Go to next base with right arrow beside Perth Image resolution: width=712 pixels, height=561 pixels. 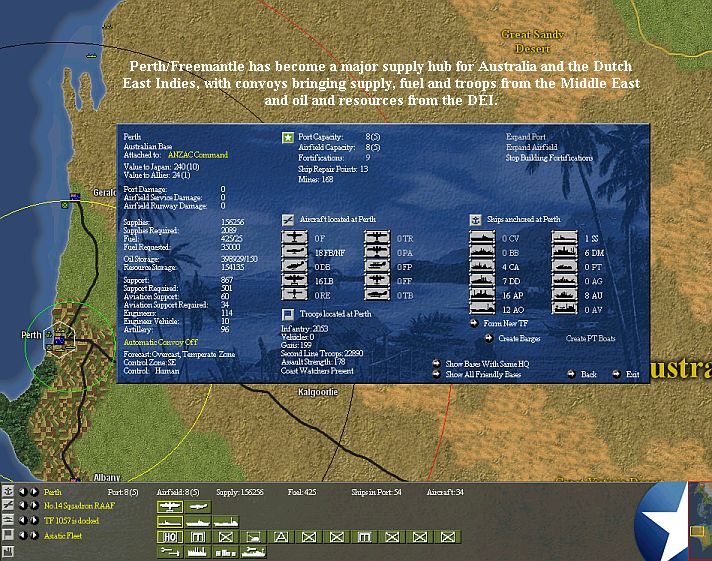click(34, 491)
